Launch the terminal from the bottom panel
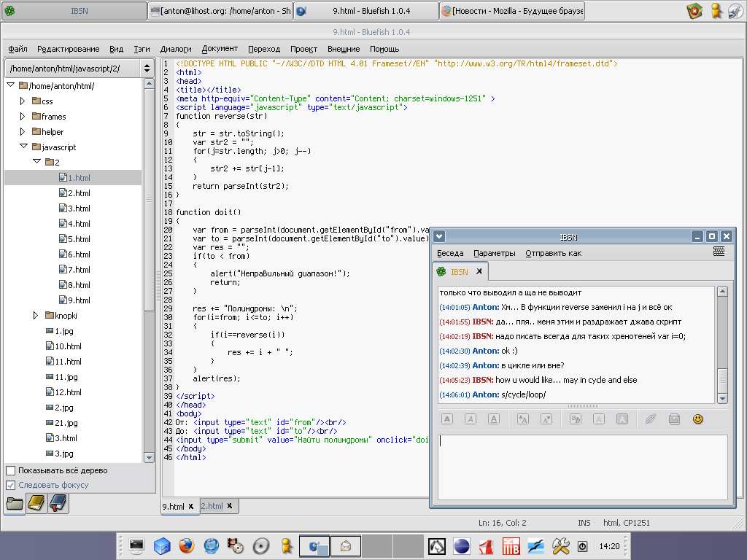 136,545
